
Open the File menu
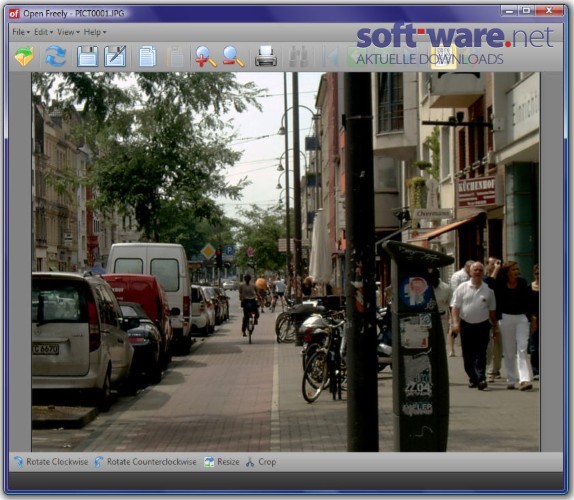pyautogui.click(x=21, y=32)
